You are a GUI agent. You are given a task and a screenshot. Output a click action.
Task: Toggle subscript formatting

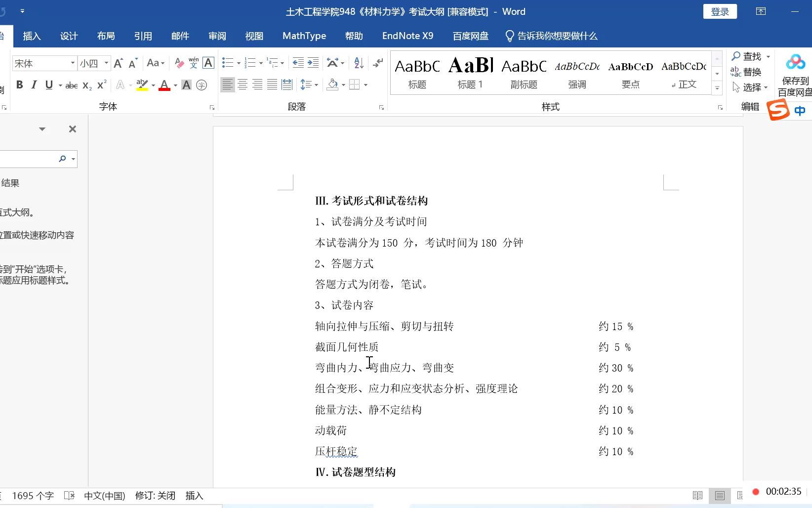(x=87, y=85)
